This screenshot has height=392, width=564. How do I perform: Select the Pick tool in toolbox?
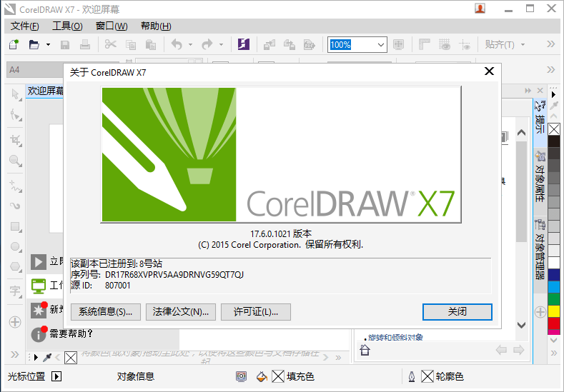(16, 95)
